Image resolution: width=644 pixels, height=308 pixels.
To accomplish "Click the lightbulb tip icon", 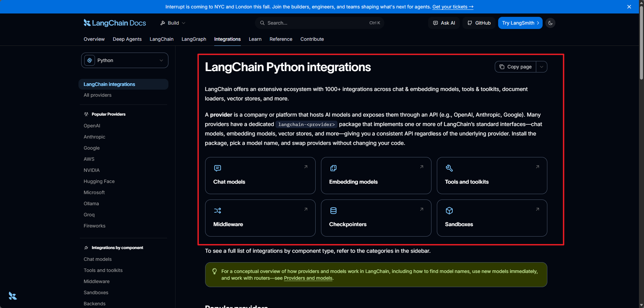I will pos(214,271).
